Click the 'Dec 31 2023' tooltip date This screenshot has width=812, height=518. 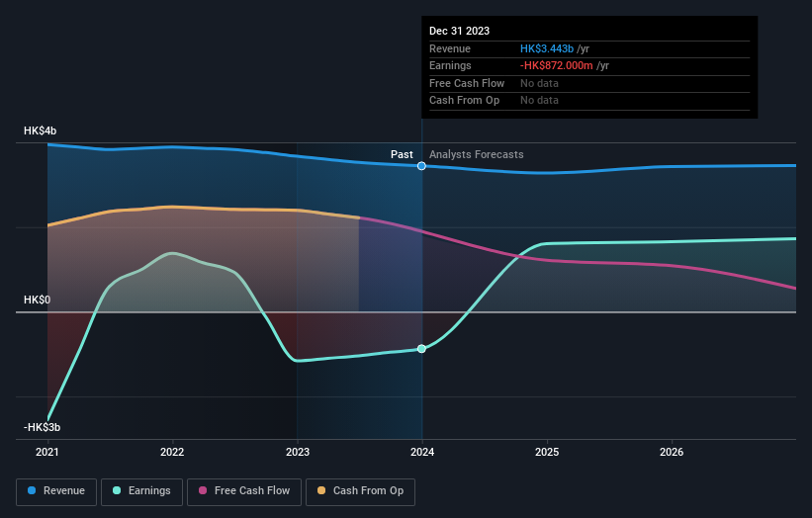[459, 31]
